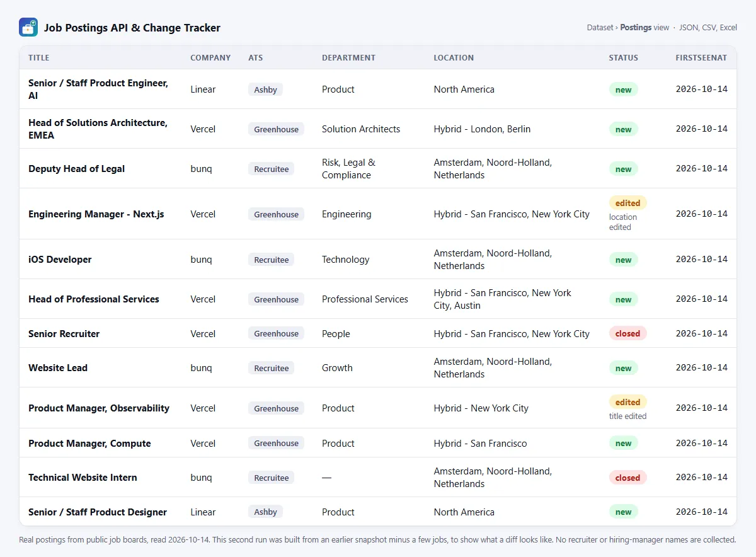Viewport: 756px width, 557px height.
Task: Click the 'title edited' note text
Action: point(627,416)
